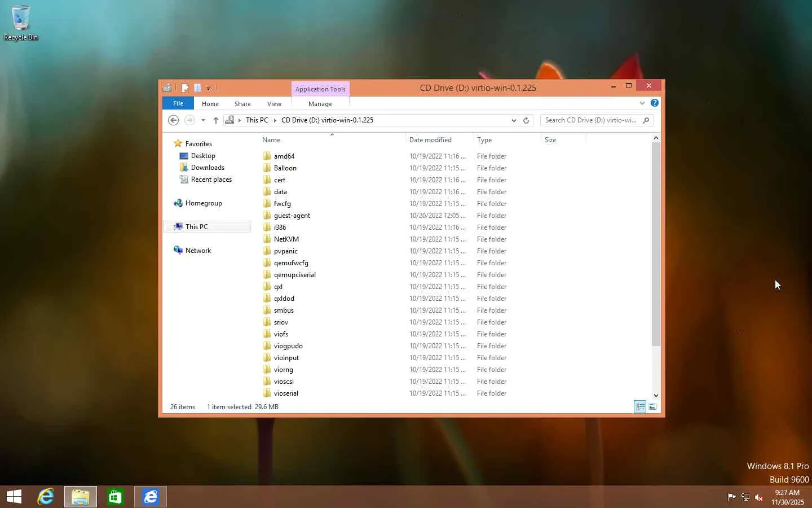
Task: Click the vioscsi folder name
Action: tap(284, 382)
